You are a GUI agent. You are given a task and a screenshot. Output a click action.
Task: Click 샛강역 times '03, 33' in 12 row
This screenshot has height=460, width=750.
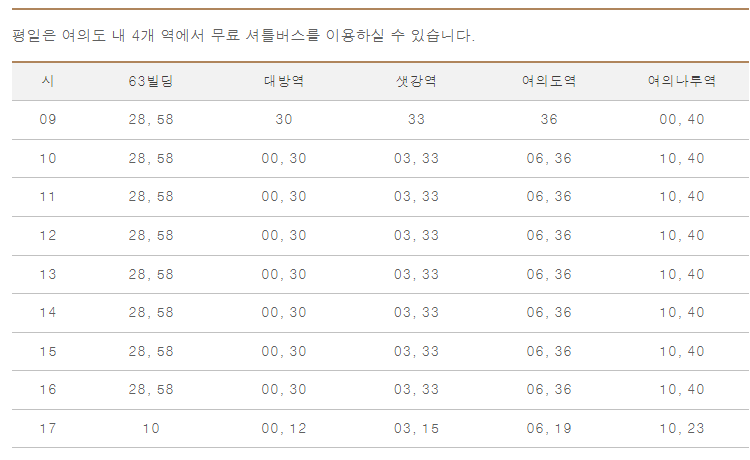coord(416,235)
